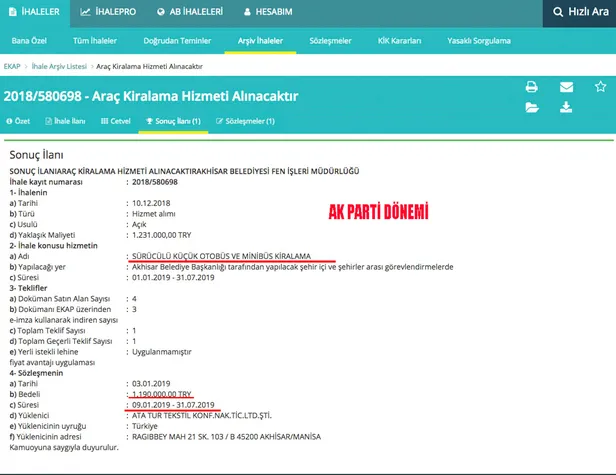Click the open folder icon
Image resolution: width=616 pixels, height=475 pixels.
coord(532,107)
